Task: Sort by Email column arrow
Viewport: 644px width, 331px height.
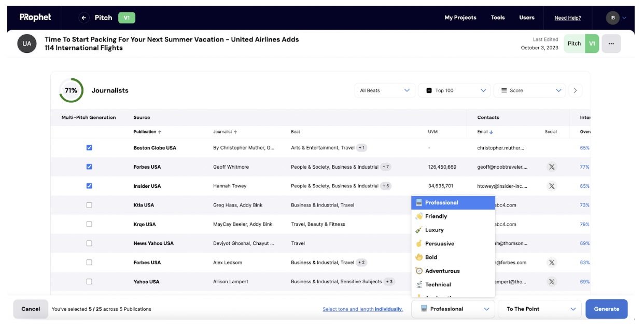Action: point(491,132)
